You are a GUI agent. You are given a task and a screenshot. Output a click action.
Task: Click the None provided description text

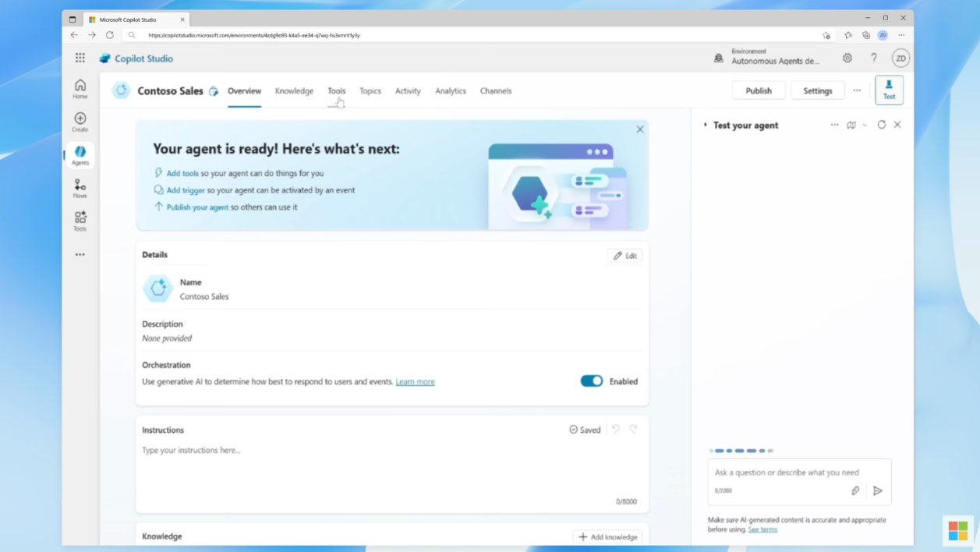167,338
